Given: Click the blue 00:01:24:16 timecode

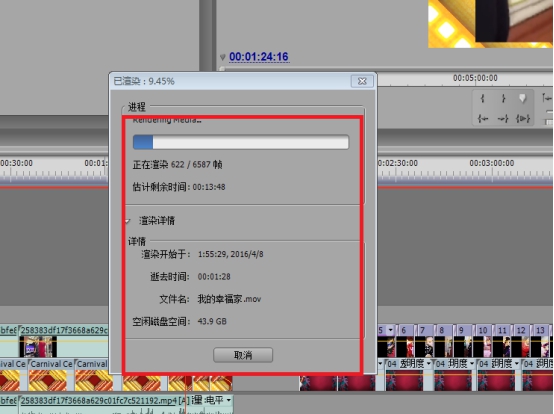Looking at the screenshot, I should pos(259,57).
